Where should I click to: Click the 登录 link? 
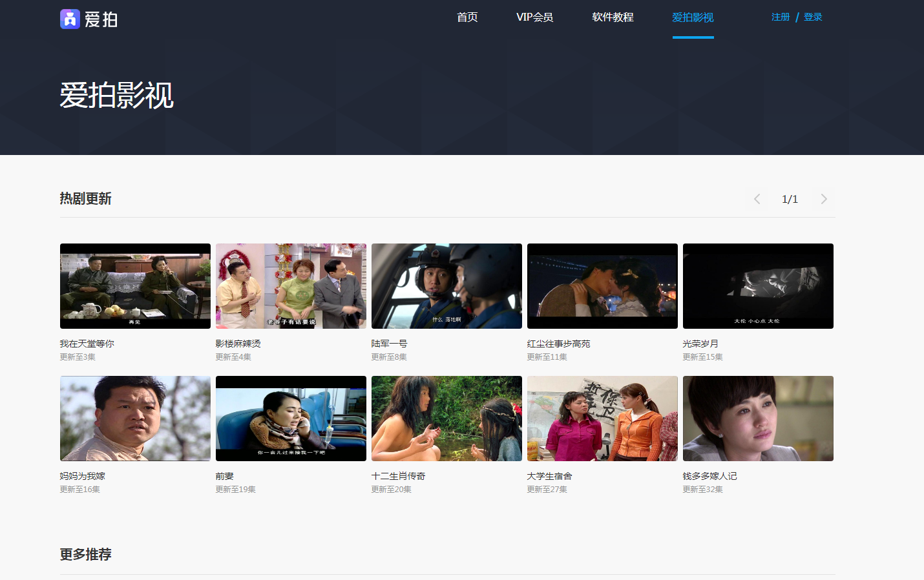coord(813,17)
